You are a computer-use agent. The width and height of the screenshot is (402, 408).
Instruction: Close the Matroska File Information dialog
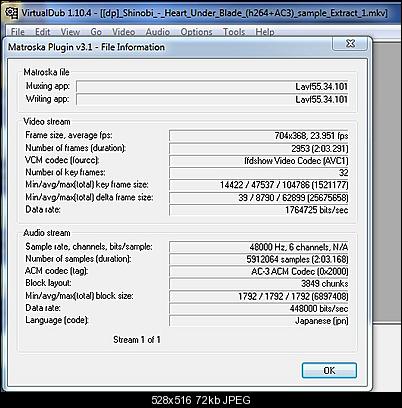tap(350, 43)
